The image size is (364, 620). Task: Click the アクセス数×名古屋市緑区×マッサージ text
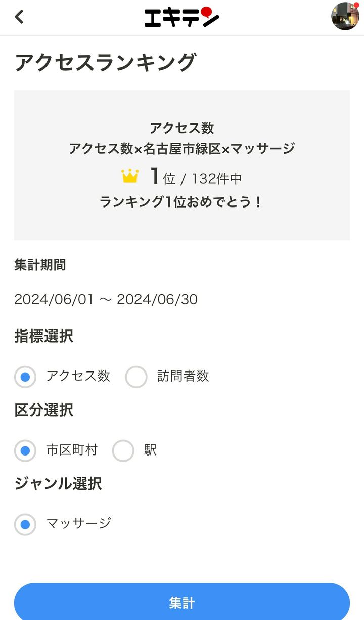click(x=181, y=149)
